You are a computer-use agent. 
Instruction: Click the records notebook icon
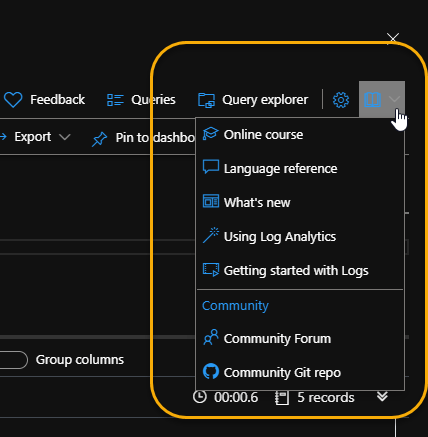pyautogui.click(x=282, y=398)
